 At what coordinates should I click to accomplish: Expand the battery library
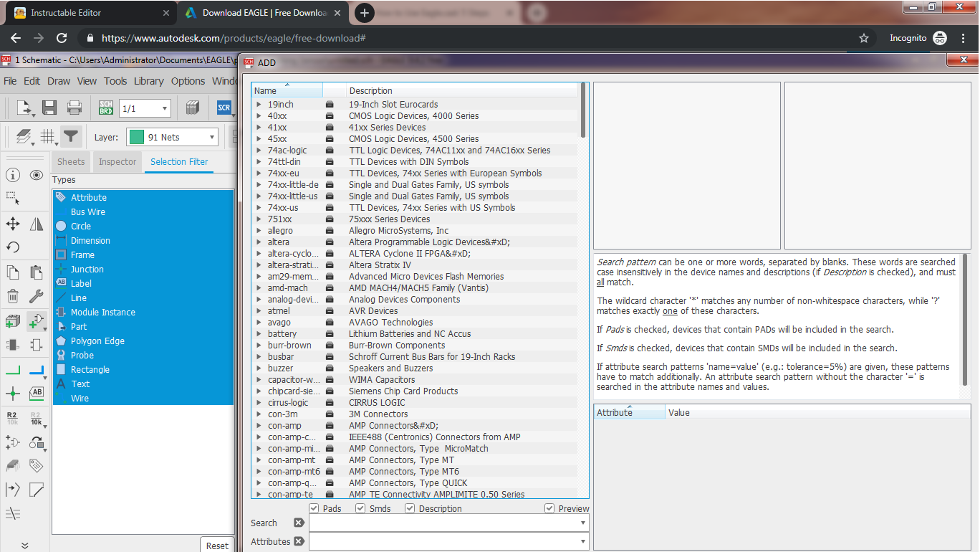click(259, 333)
